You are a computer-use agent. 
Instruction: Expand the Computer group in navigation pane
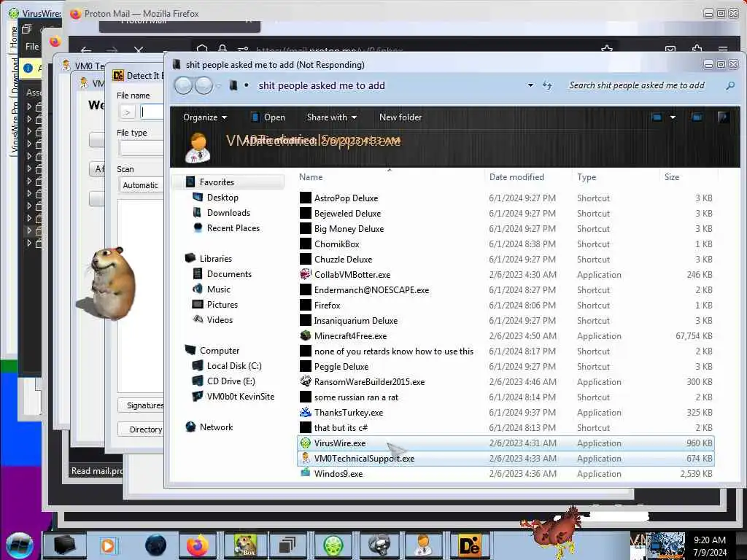[220, 351]
